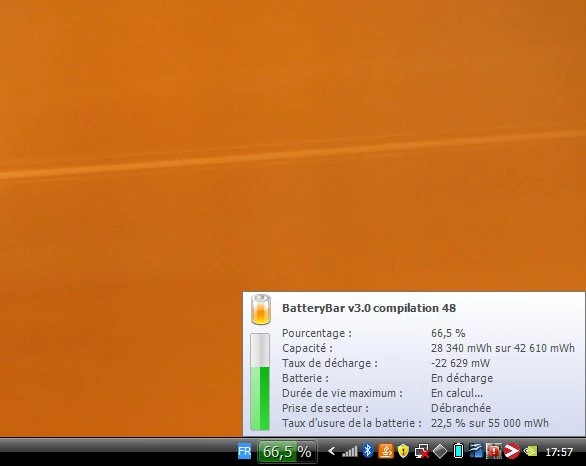Open the FR language bar indicator
This screenshot has width=586, height=466.
point(245,451)
